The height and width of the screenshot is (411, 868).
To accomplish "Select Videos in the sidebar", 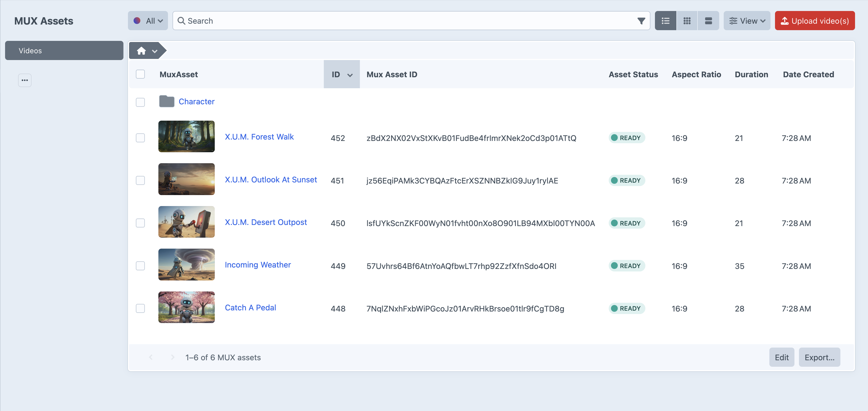I will coord(64,50).
